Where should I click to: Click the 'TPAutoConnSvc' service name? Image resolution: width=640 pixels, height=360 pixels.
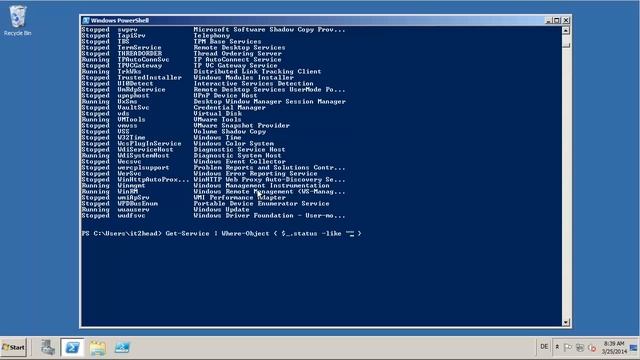click(143, 59)
